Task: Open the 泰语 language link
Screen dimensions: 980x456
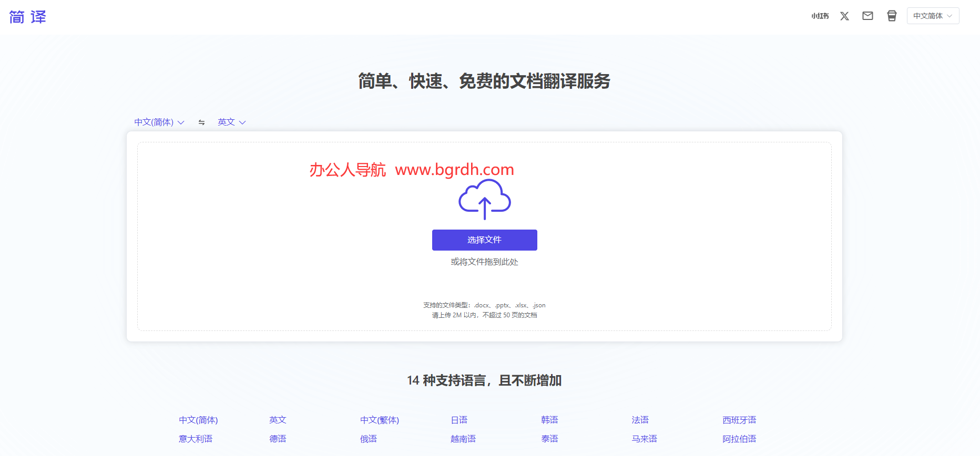Action: coord(549,439)
